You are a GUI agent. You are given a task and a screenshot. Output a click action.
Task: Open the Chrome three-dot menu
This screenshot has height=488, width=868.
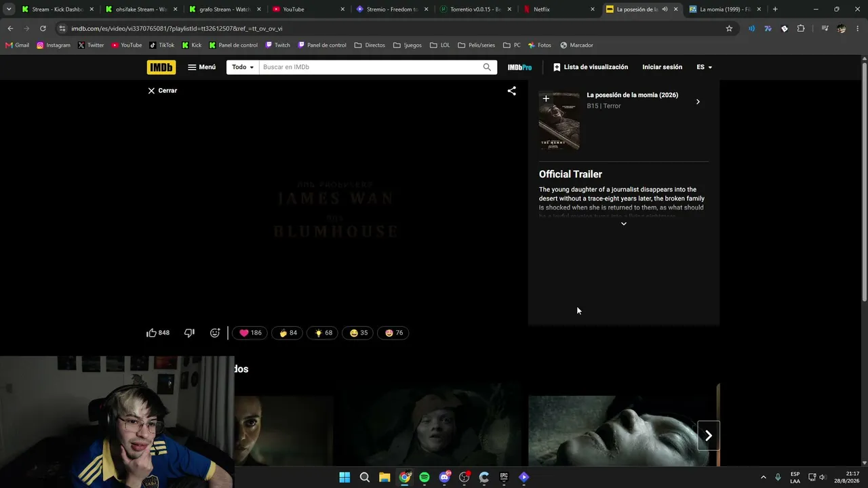pos(858,28)
